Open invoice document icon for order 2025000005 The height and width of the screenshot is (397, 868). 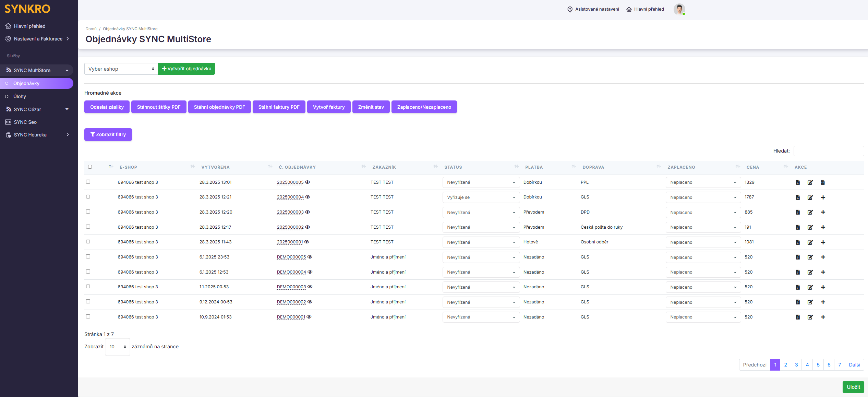(x=823, y=182)
